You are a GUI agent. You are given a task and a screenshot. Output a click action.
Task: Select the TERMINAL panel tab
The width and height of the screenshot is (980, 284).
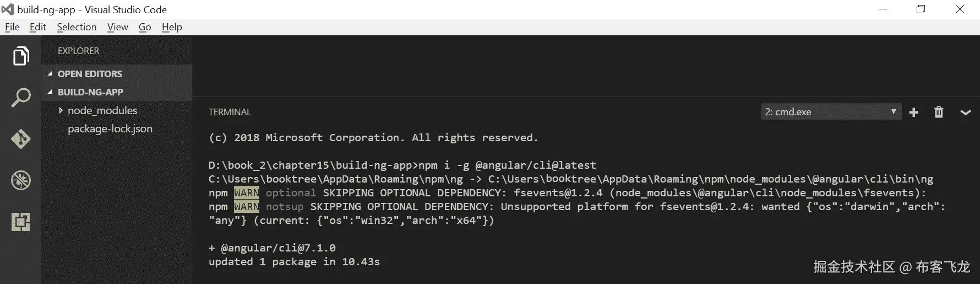[230, 112]
